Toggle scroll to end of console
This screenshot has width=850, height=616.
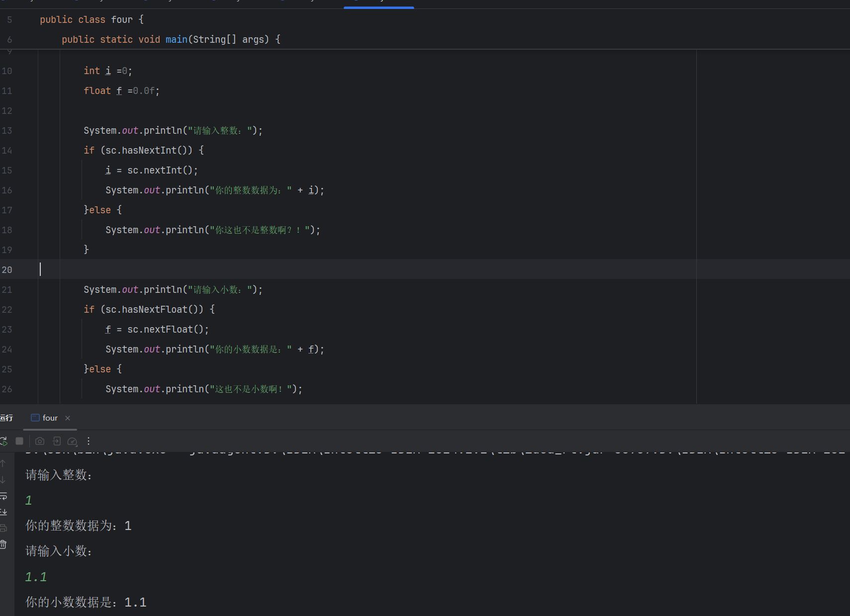(x=3, y=512)
